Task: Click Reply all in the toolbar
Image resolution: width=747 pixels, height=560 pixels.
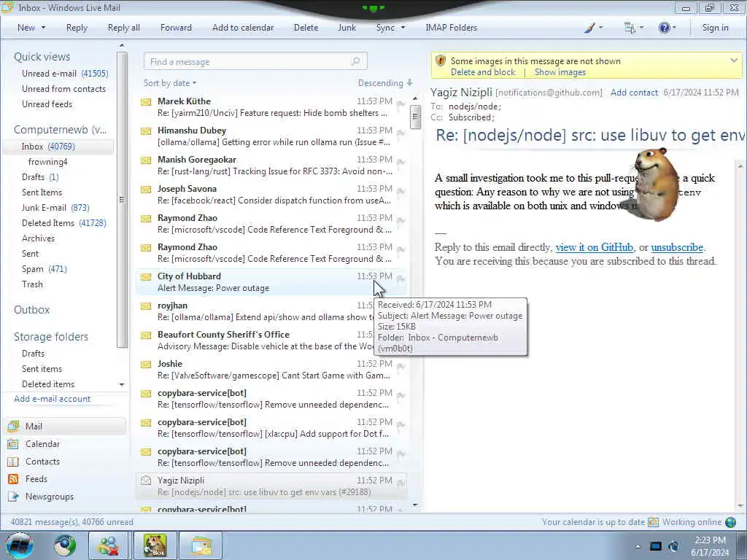Action: click(124, 28)
